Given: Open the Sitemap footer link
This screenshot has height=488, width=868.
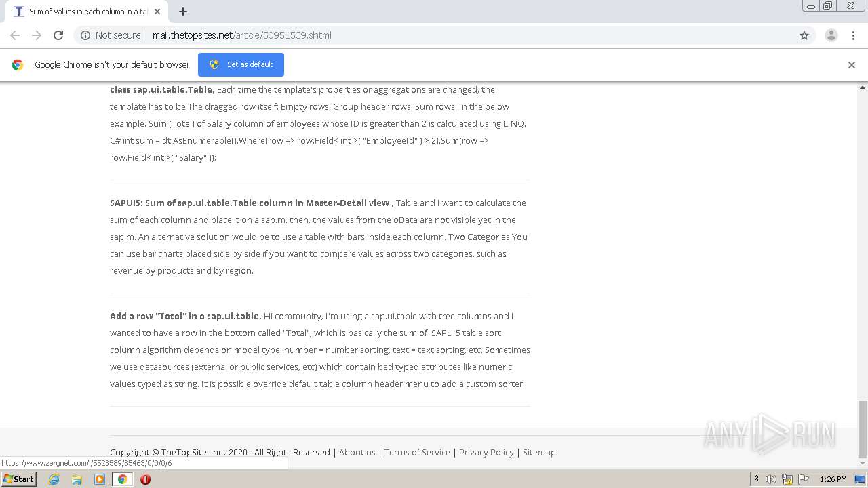Looking at the screenshot, I should coord(539,452).
